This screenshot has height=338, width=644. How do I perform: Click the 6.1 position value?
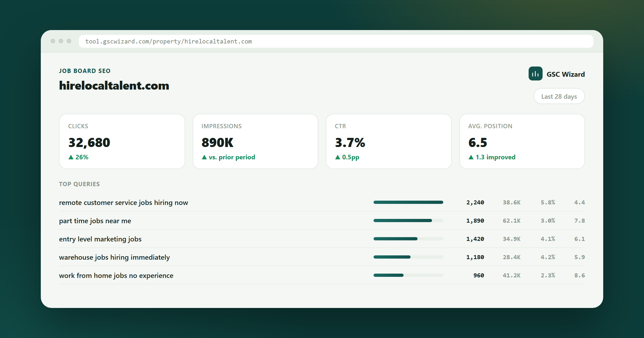[580, 239]
